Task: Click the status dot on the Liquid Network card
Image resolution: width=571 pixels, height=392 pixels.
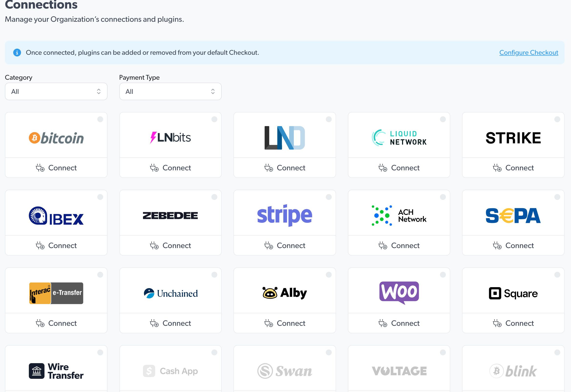Action: click(x=443, y=119)
